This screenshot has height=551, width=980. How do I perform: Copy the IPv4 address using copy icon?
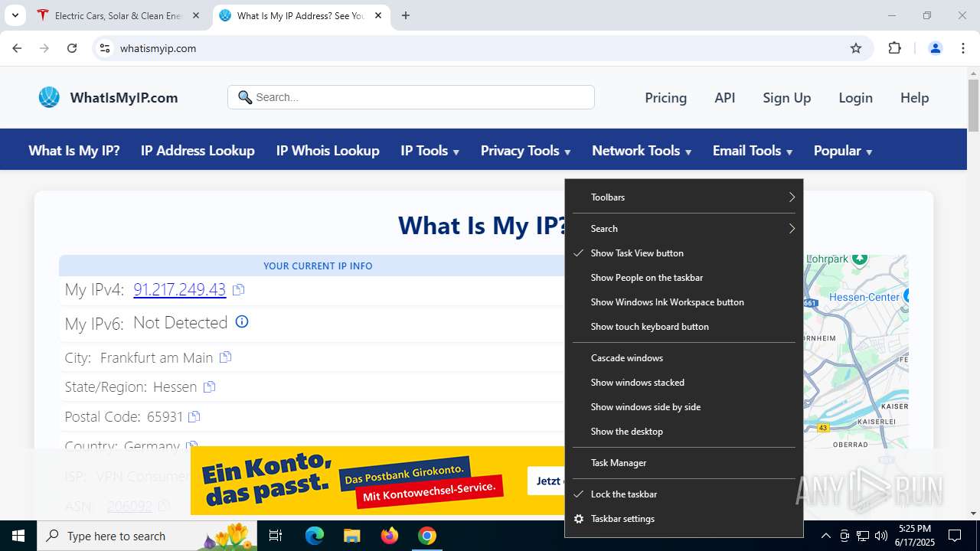(x=238, y=289)
